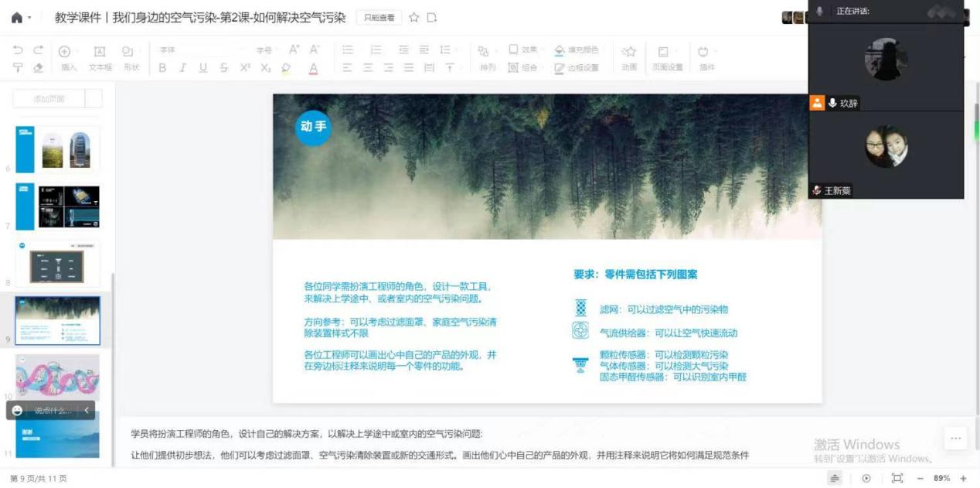Open the 页面设置 page settings menu
The image size is (980, 488).
(667, 57)
